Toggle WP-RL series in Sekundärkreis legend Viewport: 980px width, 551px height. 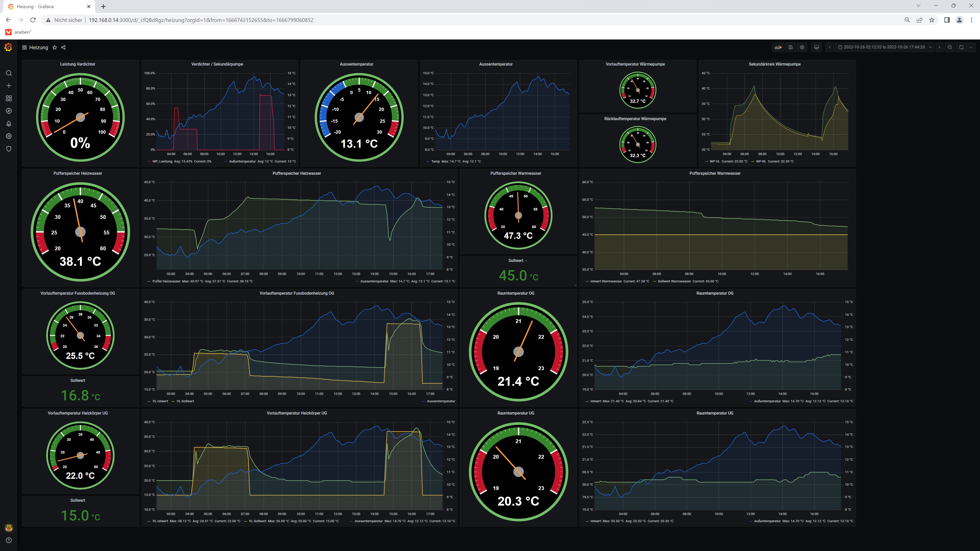point(761,161)
